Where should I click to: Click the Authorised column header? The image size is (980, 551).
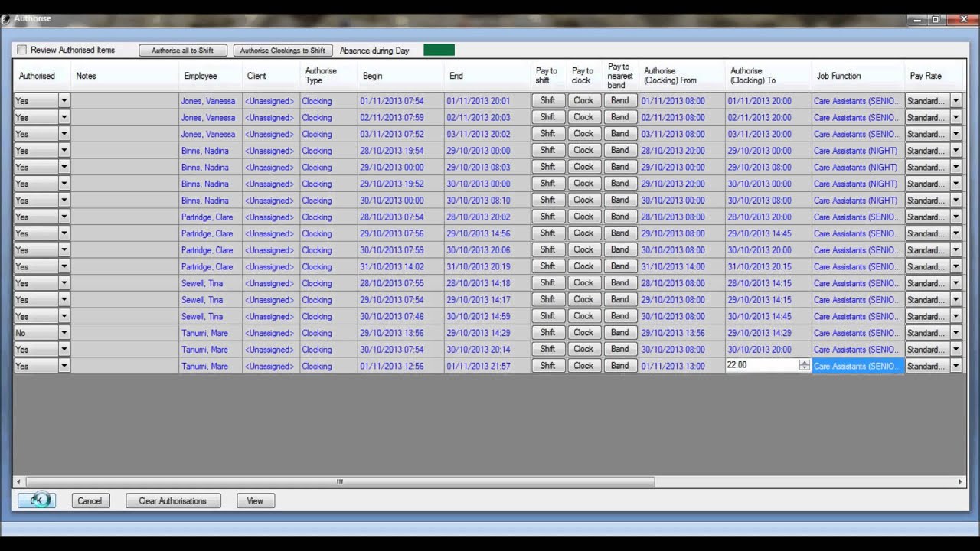(42, 76)
